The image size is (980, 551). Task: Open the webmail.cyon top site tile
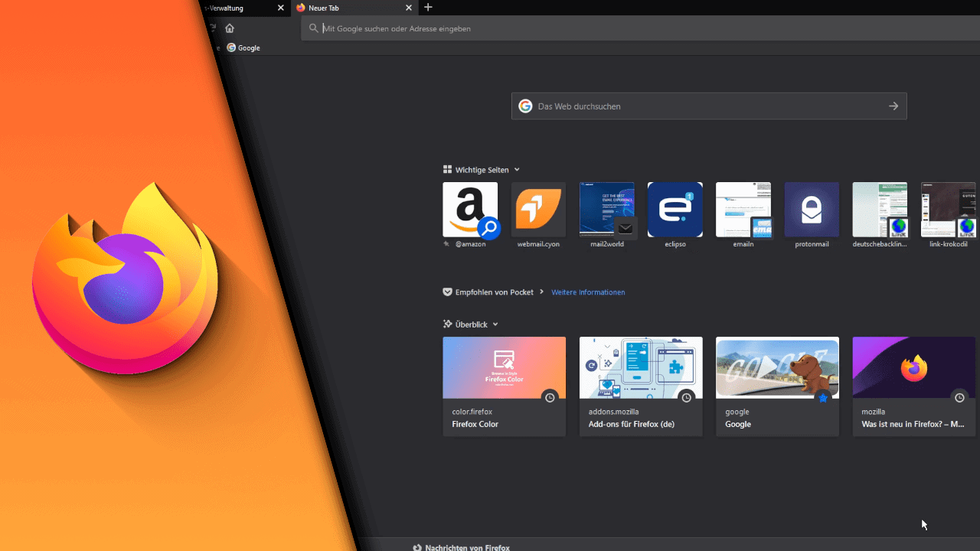pos(538,210)
